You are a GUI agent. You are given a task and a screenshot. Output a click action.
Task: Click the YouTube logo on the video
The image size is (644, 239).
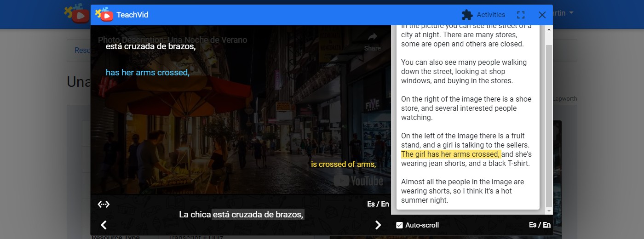358,181
